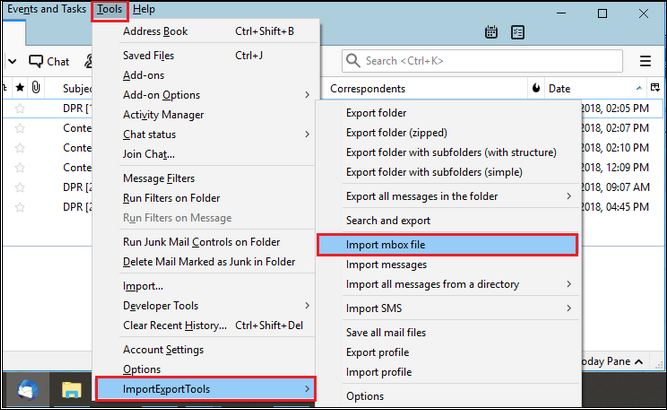Select Export folder with subfolders (with structure)

tap(449, 152)
